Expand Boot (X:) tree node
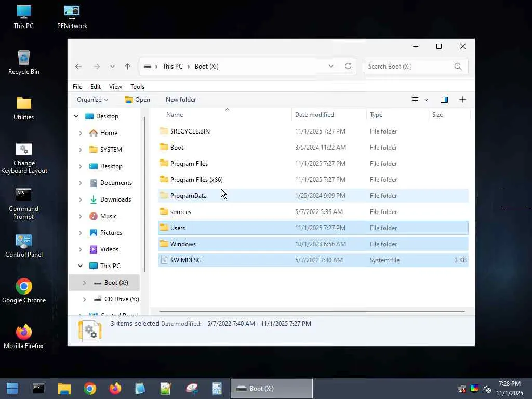 (85, 283)
